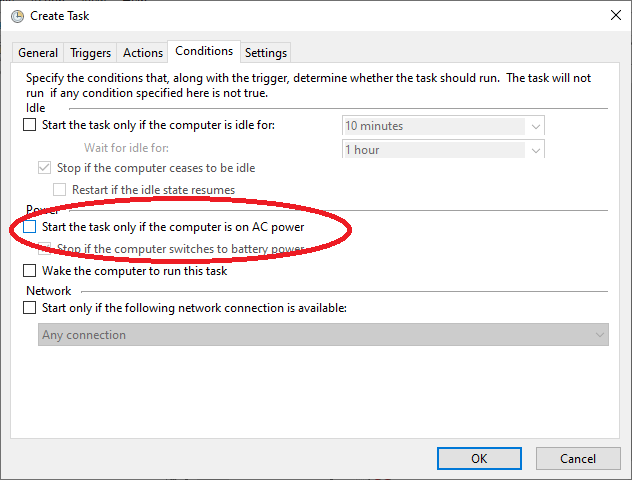Close the Create Task dialog
632x480 pixels.
611,15
